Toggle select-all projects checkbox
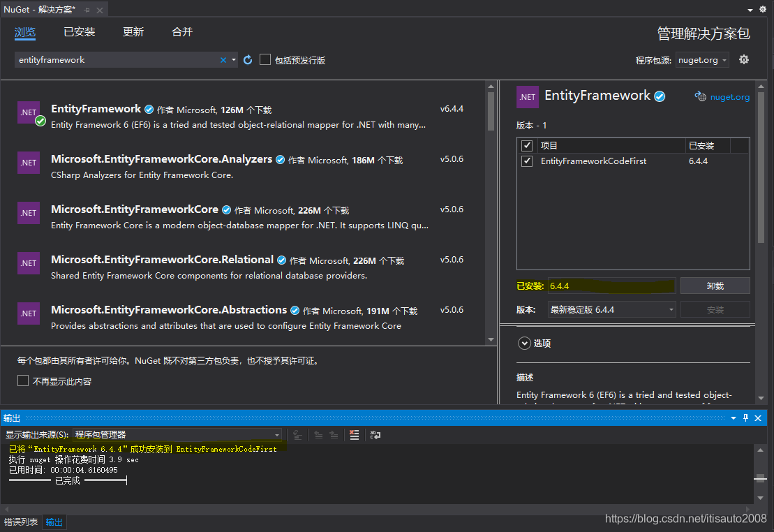The width and height of the screenshot is (774, 532). 527,145
